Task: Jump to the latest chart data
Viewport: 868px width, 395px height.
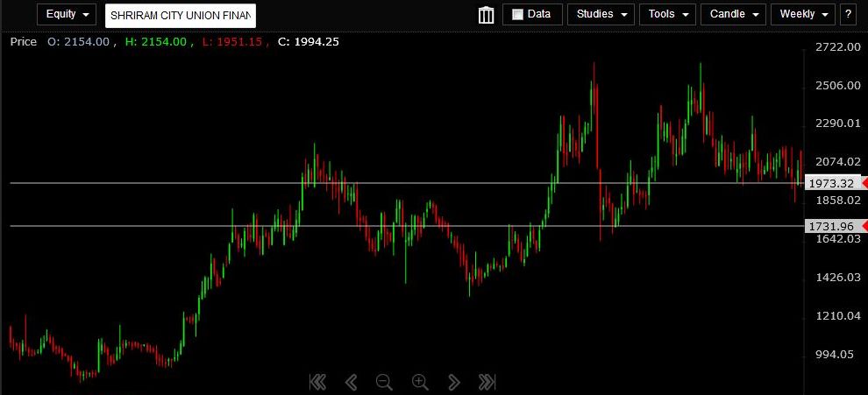Action: (x=487, y=382)
